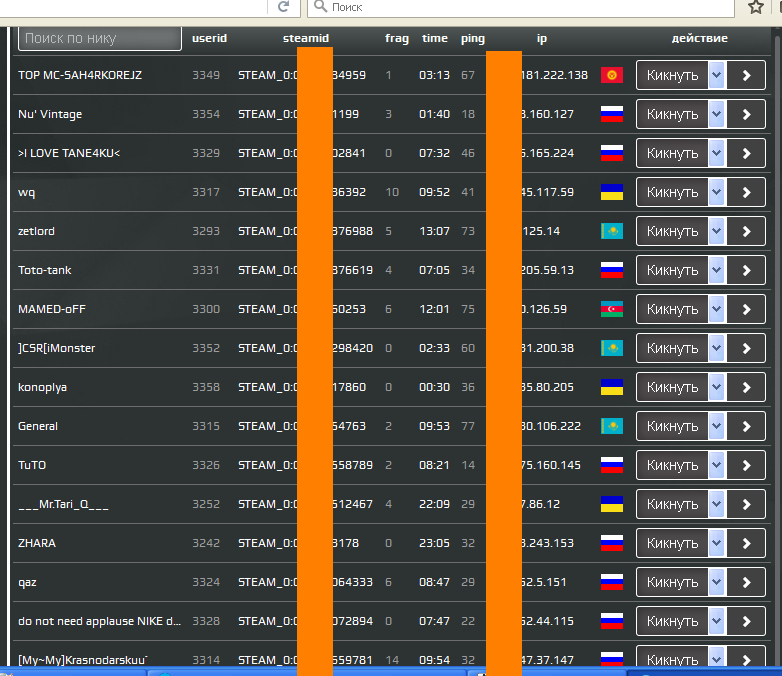Click Кикнуть for Nu' Vintage
Image resolution: width=782 pixels, height=676 pixels.
pyautogui.click(x=672, y=114)
